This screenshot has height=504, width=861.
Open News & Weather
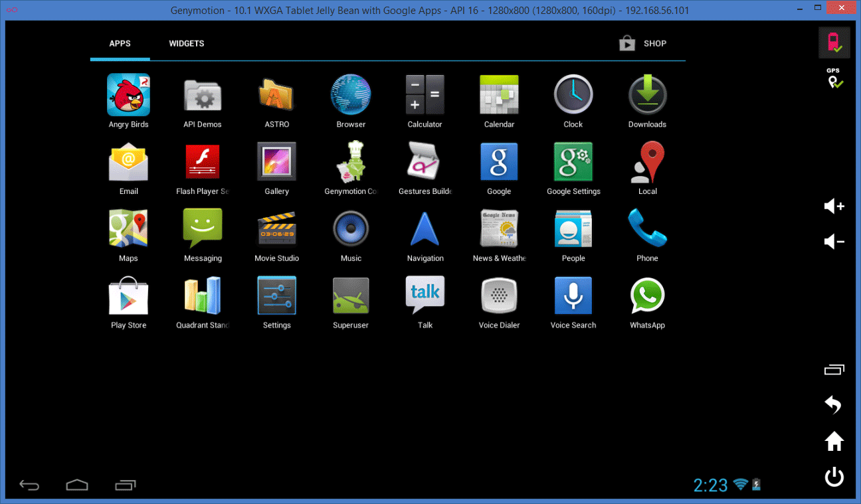tap(499, 229)
